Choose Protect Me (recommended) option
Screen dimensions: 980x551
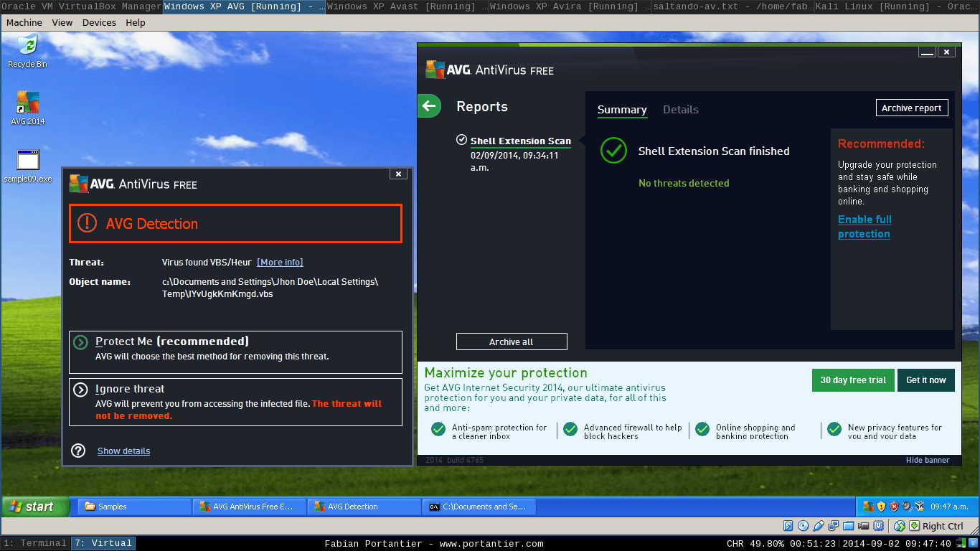(x=235, y=352)
